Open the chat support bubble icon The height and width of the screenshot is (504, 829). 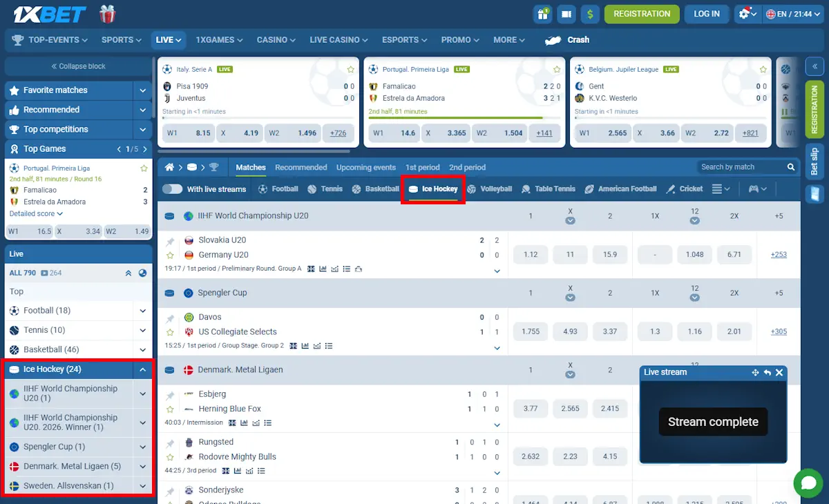pos(808,483)
